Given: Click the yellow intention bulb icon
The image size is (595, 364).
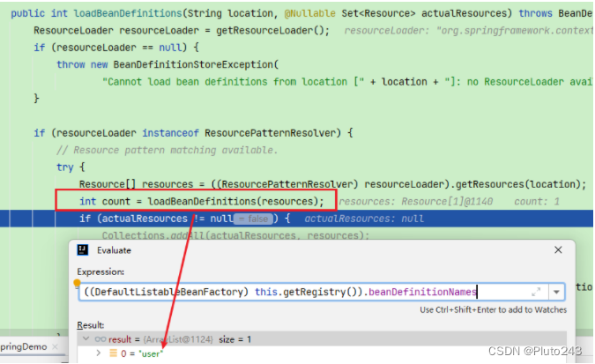Looking at the screenshot, I should (77, 283).
